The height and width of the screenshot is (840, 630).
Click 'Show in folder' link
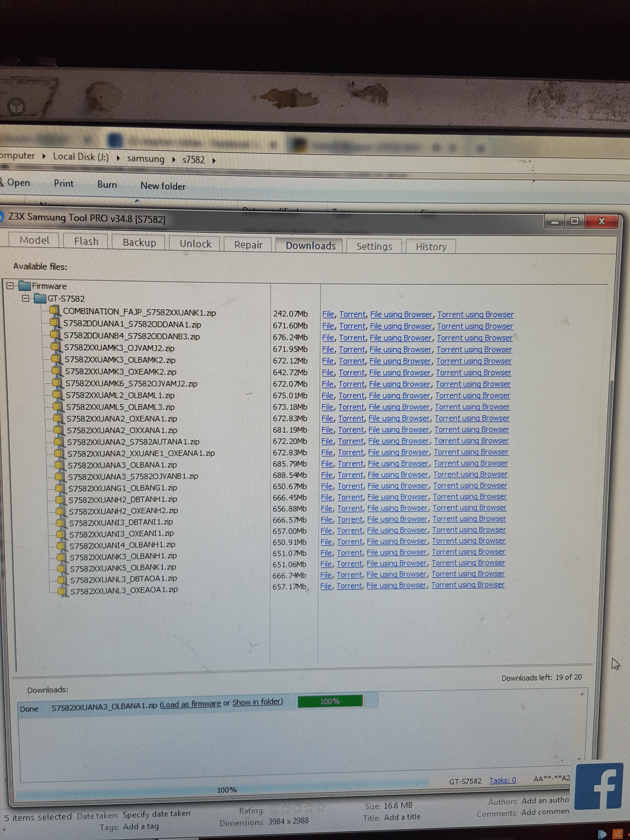[x=257, y=702]
